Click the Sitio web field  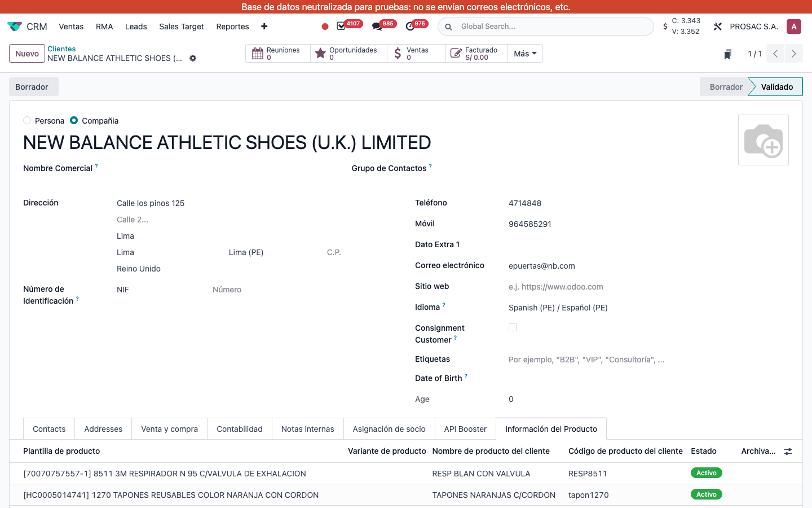point(647,287)
